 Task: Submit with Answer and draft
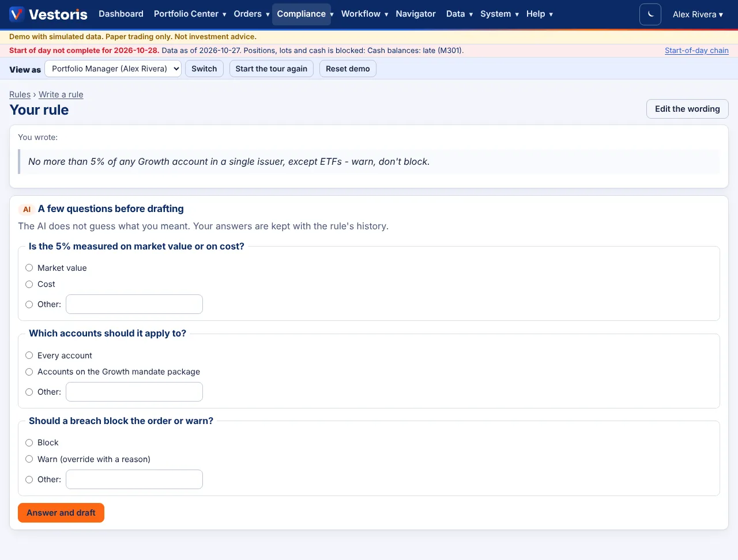pos(61,513)
